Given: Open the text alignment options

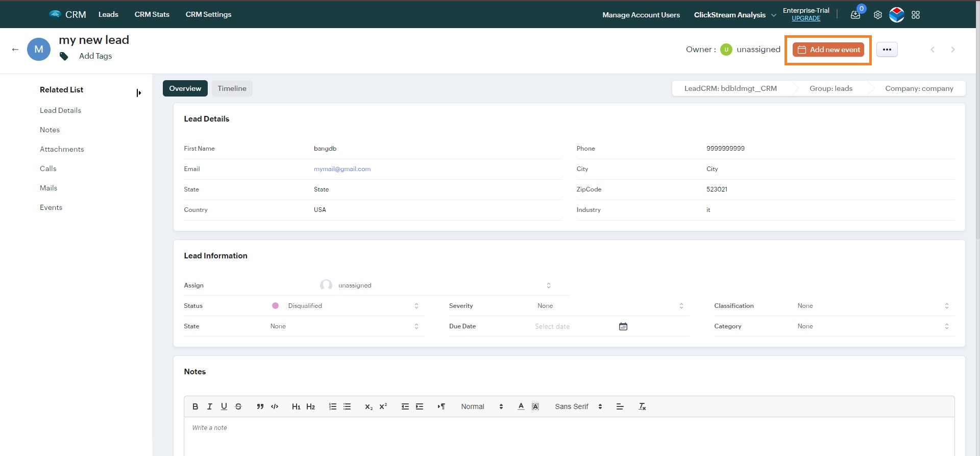Looking at the screenshot, I should (620, 406).
